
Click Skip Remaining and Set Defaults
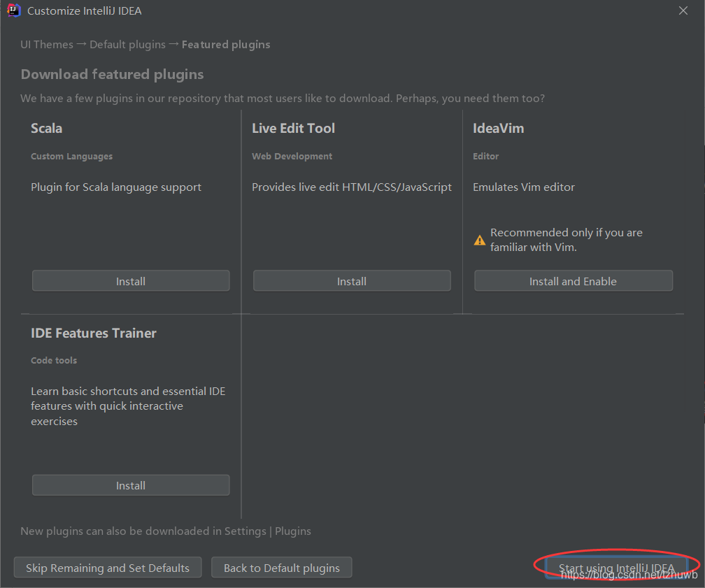click(x=108, y=568)
